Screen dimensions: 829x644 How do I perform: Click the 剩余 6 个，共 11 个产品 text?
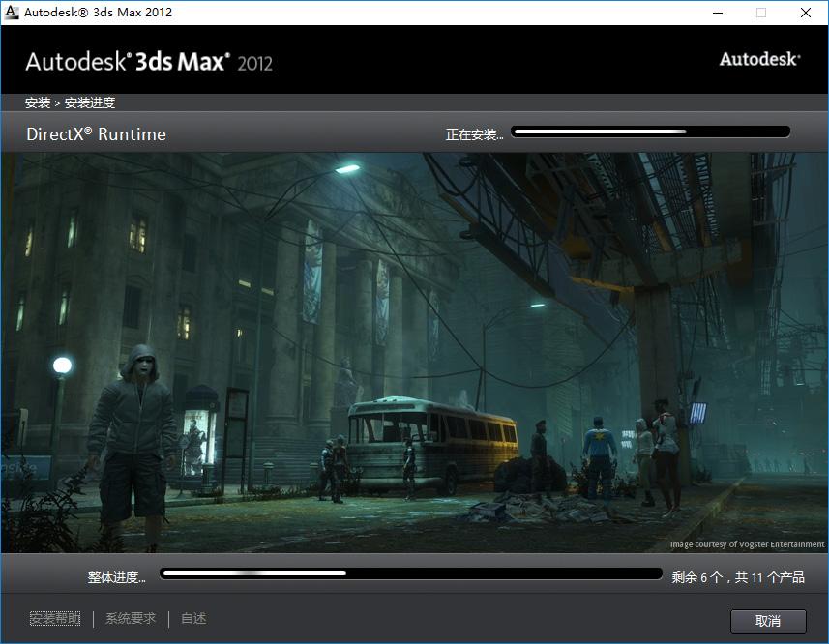[x=738, y=577]
